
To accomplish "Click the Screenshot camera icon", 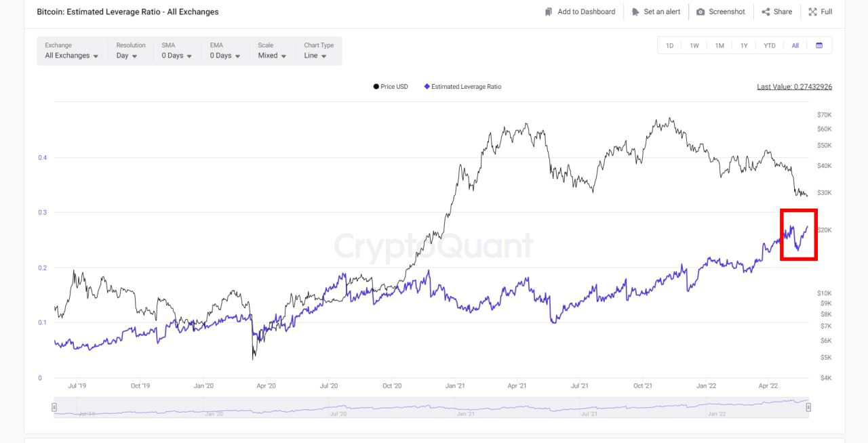I will point(701,12).
